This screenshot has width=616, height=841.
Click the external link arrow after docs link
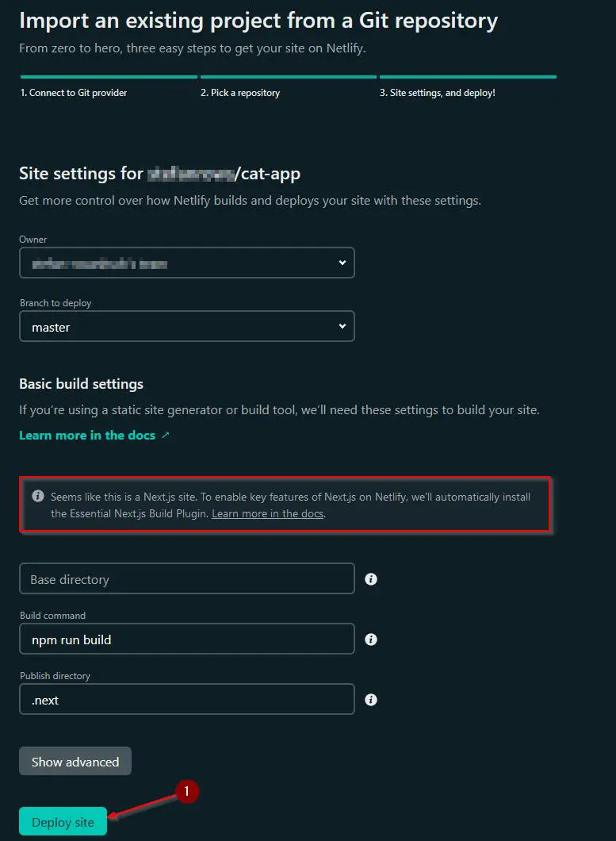(165, 435)
